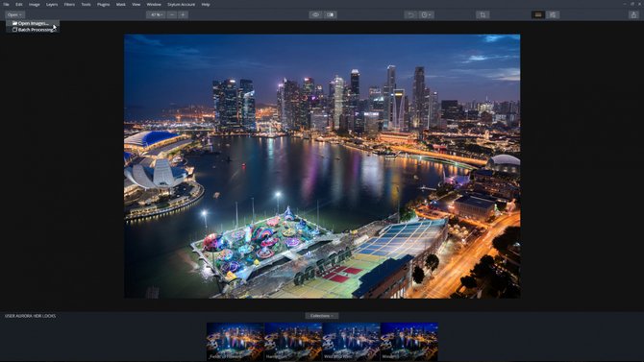This screenshot has height=362, width=644.
Task: Open the File menu
Action: click(x=6, y=4)
